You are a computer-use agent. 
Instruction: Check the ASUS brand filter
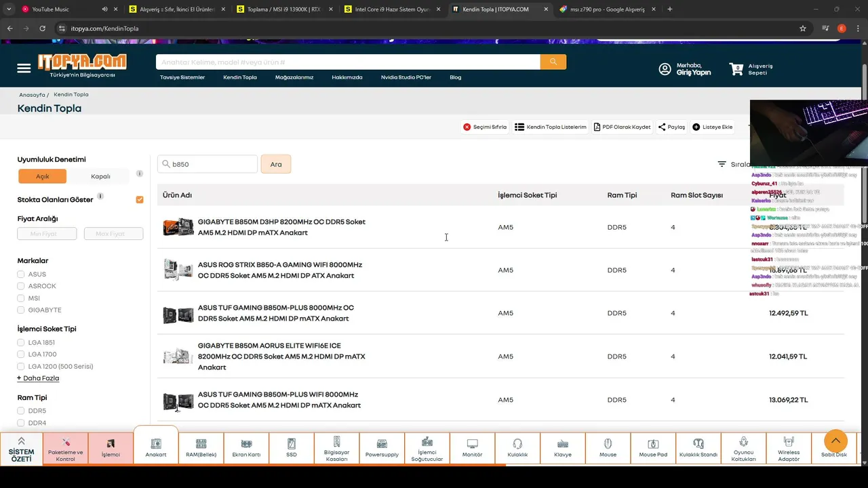pyautogui.click(x=22, y=274)
